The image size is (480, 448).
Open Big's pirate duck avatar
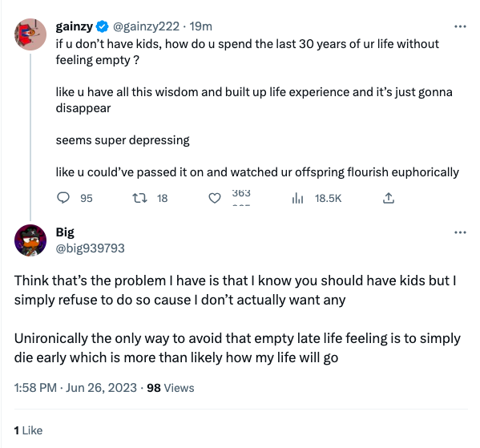pos(30,240)
